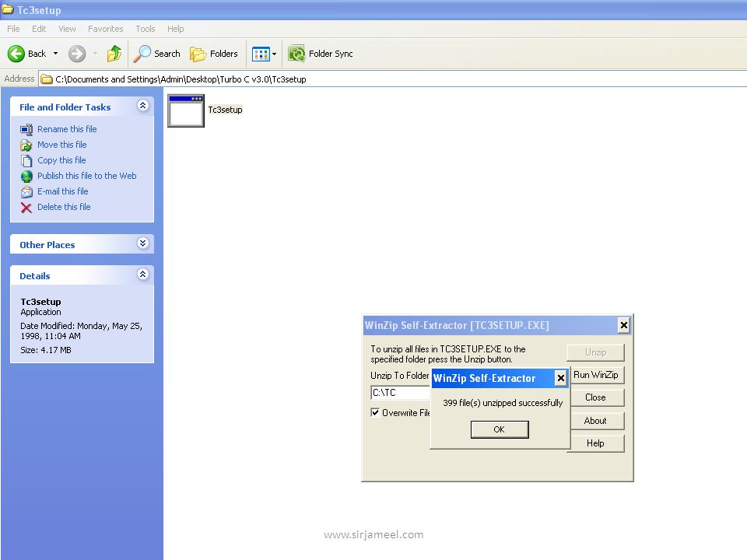
Task: Click the Run WinZip button
Action: 595,375
